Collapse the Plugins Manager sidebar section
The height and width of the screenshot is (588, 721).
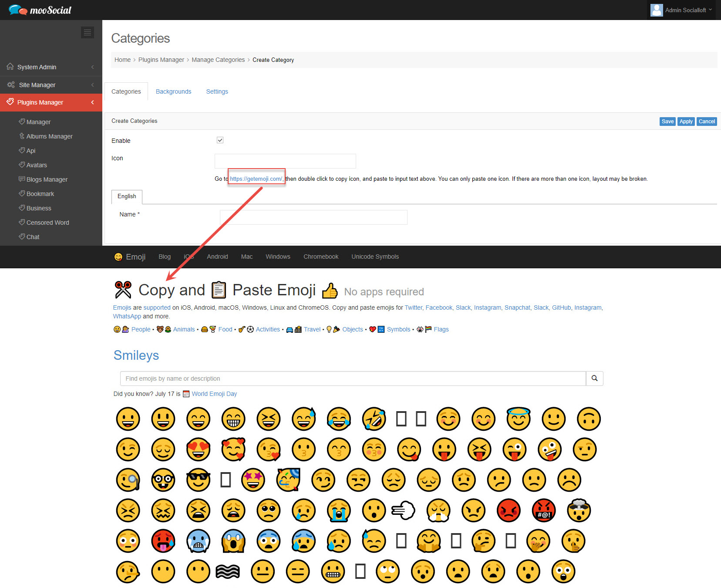tap(51, 102)
